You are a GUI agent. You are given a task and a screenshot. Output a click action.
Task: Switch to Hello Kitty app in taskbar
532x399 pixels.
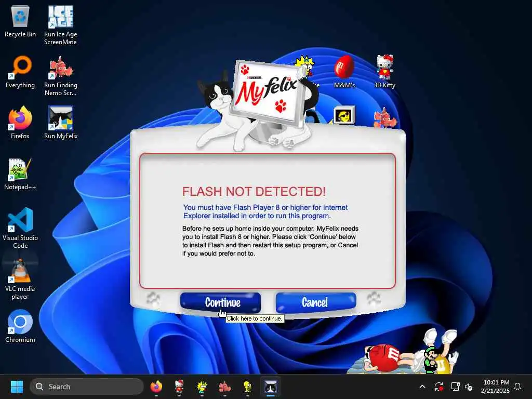pyautogui.click(x=179, y=387)
